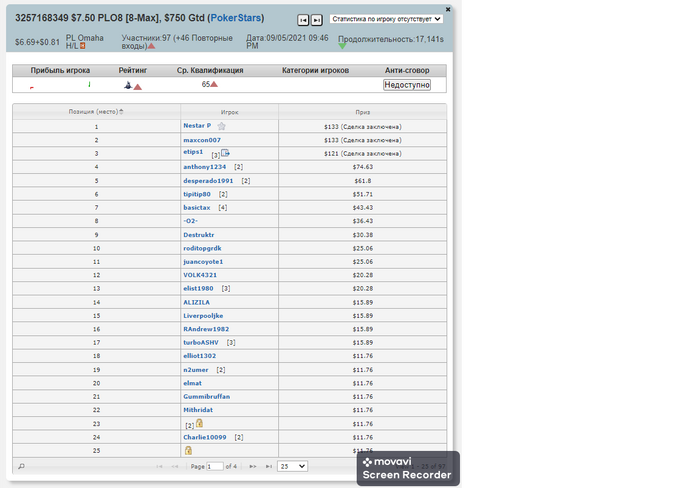Click the search magnifier icon in pager
The image size is (700, 488).
point(21,466)
